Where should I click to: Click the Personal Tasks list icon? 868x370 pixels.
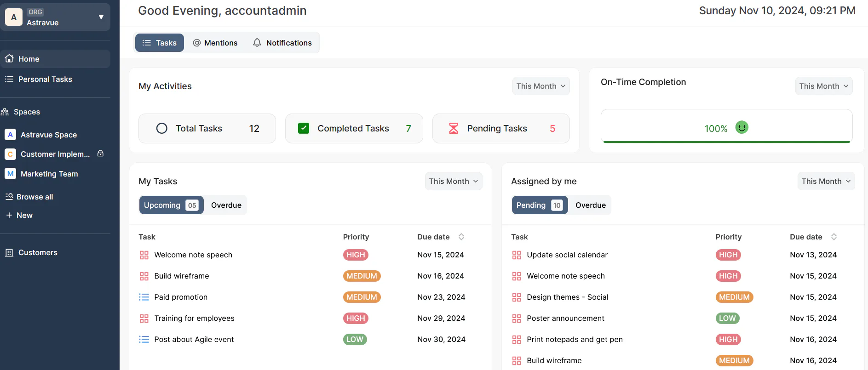tap(9, 79)
